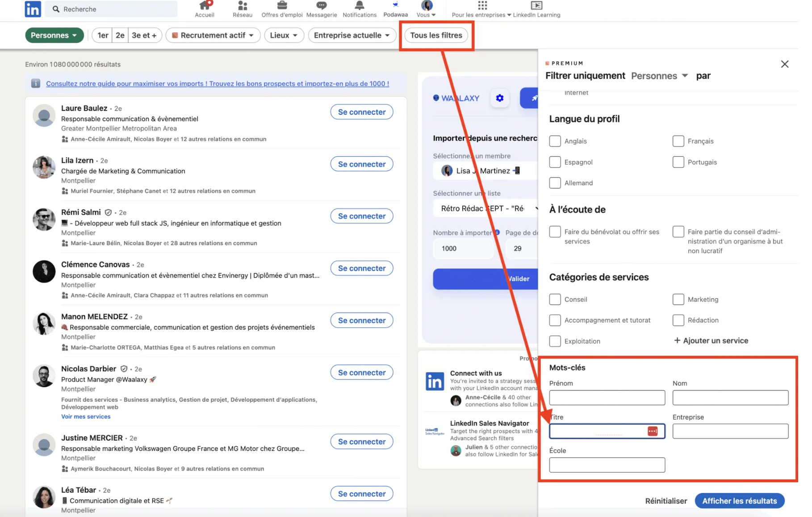Click the Nombre à importer field
This screenshot has height=517, width=812.
tap(464, 249)
